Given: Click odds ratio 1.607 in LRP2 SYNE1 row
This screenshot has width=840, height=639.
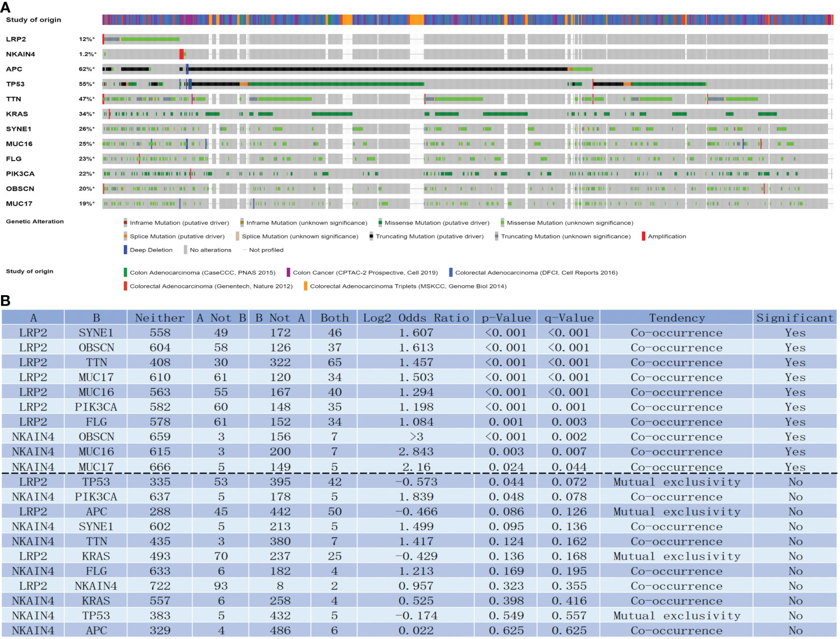Looking at the screenshot, I should pos(416,333).
